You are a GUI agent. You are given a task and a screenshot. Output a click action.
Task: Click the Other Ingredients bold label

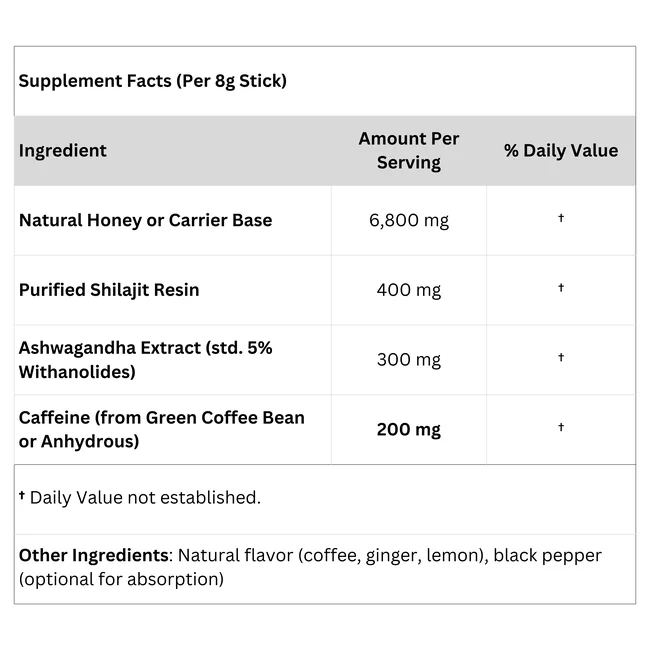[94, 555]
